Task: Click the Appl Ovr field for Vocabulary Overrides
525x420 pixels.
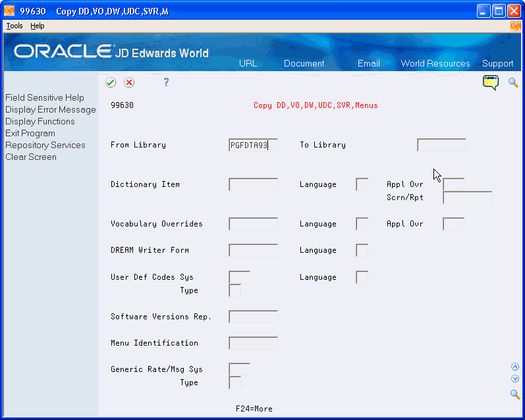Action: point(453,224)
